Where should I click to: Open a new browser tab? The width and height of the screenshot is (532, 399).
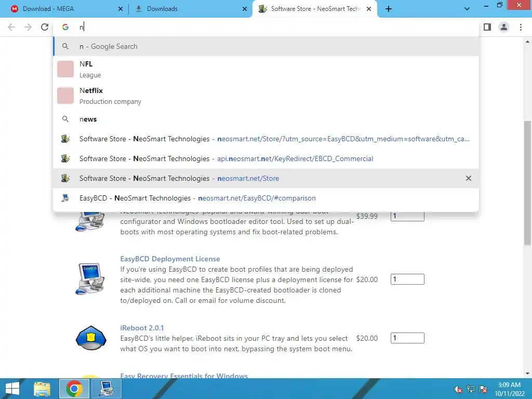click(x=389, y=9)
